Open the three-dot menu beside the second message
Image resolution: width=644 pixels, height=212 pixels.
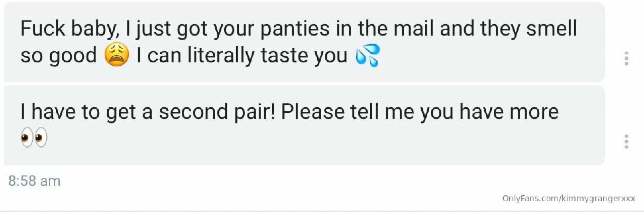click(x=626, y=142)
